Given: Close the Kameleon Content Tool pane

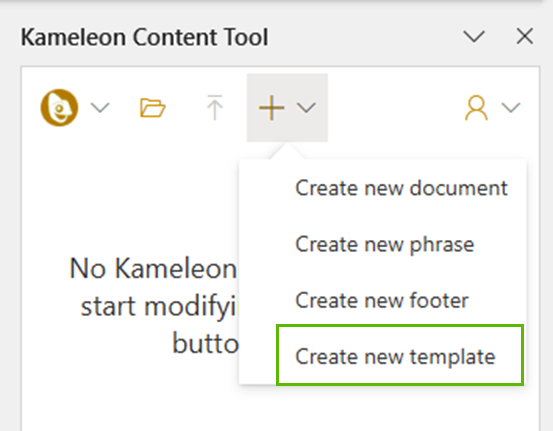Looking at the screenshot, I should coord(524,36).
